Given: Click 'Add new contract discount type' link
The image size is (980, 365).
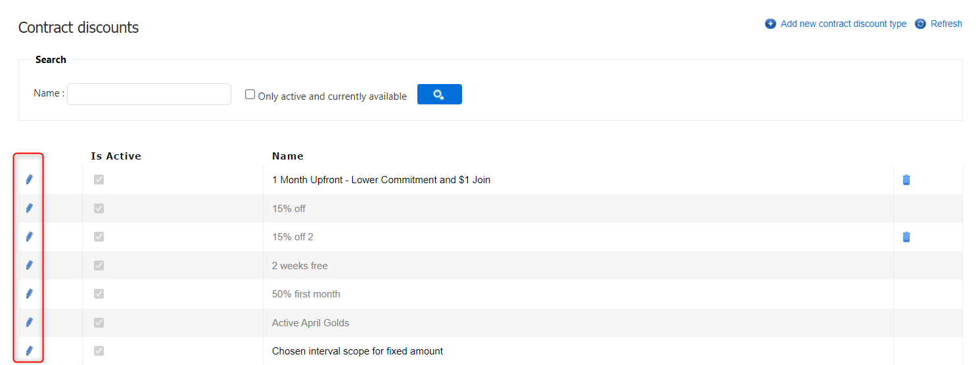Looking at the screenshot, I should click(x=843, y=24).
